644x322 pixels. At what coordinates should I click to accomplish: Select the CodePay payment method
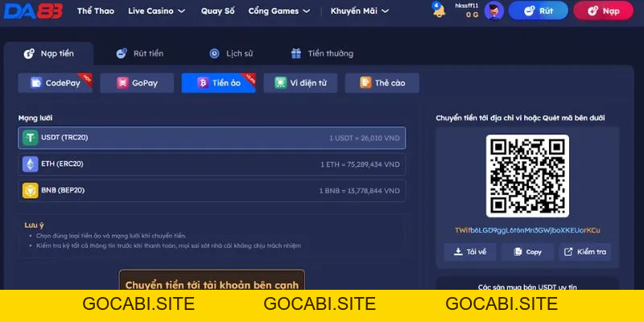coord(55,83)
